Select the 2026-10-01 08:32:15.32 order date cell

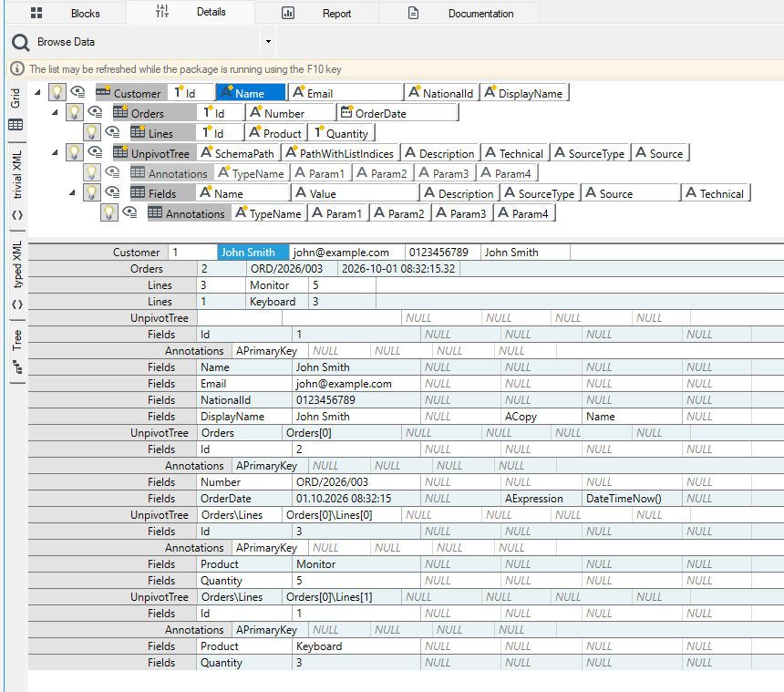click(398, 269)
